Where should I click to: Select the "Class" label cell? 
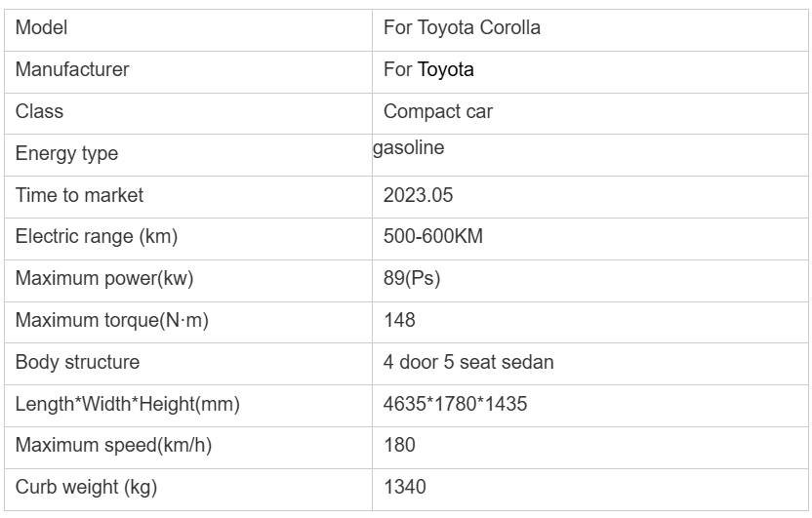pos(40,112)
